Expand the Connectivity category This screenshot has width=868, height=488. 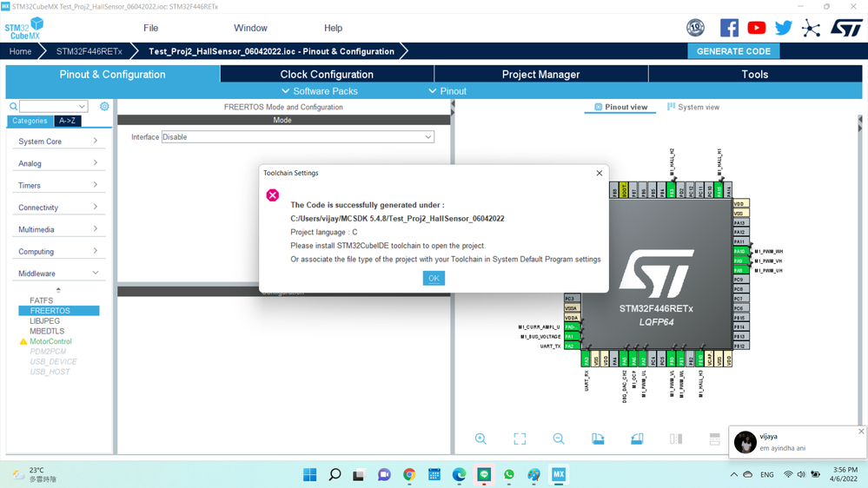point(57,208)
